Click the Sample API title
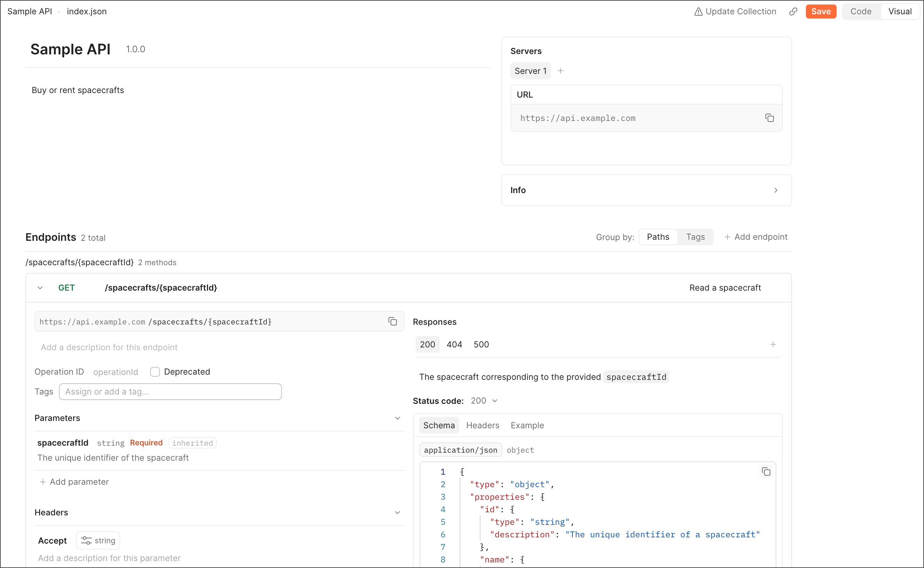Viewport: 924px width, 568px height. pyautogui.click(x=70, y=49)
